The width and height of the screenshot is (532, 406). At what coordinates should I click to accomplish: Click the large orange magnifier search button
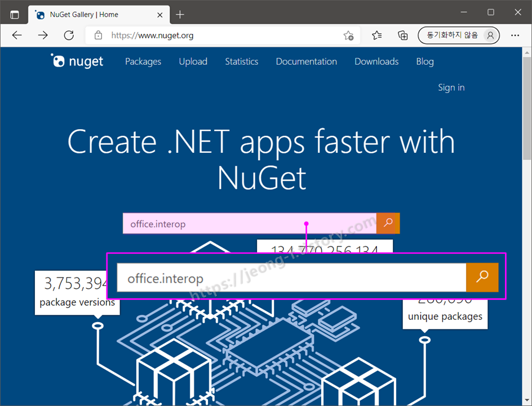(x=482, y=277)
